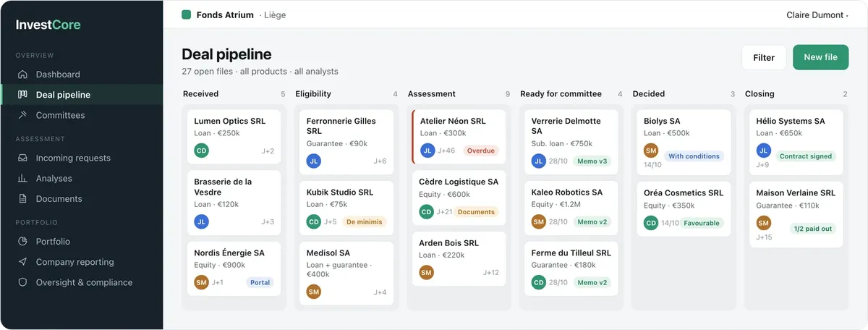Image resolution: width=868 pixels, height=330 pixels.
Task: Click JL avatar on Ferronnerie Gilles SRL
Action: tap(314, 161)
